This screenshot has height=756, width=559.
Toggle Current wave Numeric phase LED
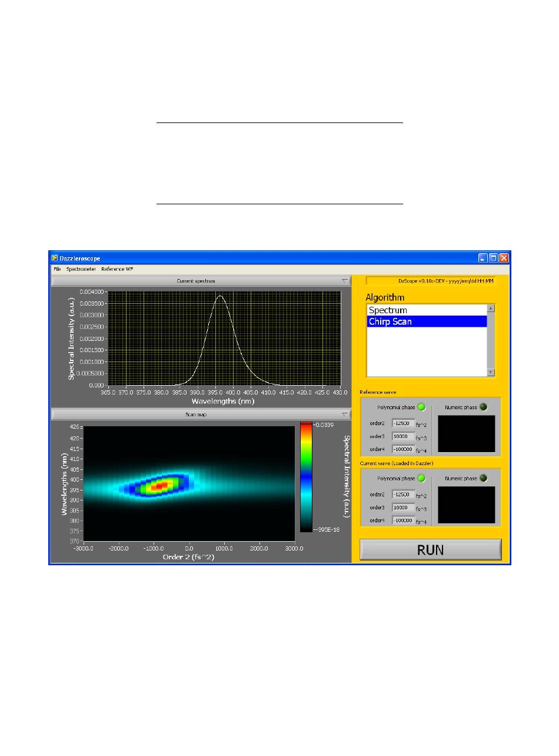pos(484,479)
